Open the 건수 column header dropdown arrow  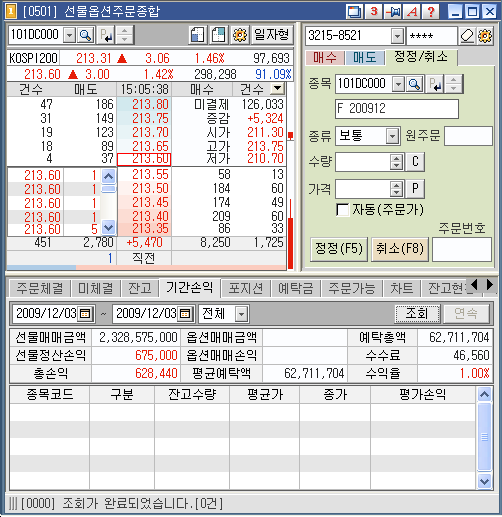pos(277,89)
